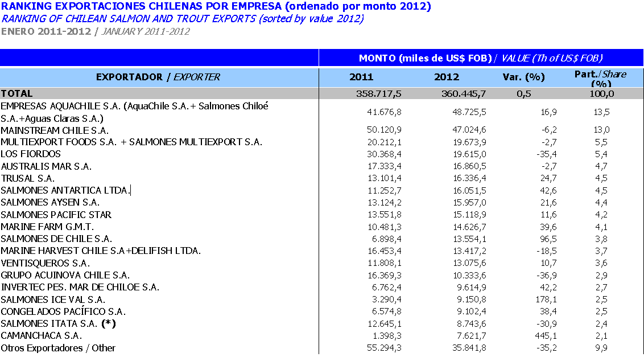
Task: Click Los Fiordos variation -35,4
Action: 546,154
